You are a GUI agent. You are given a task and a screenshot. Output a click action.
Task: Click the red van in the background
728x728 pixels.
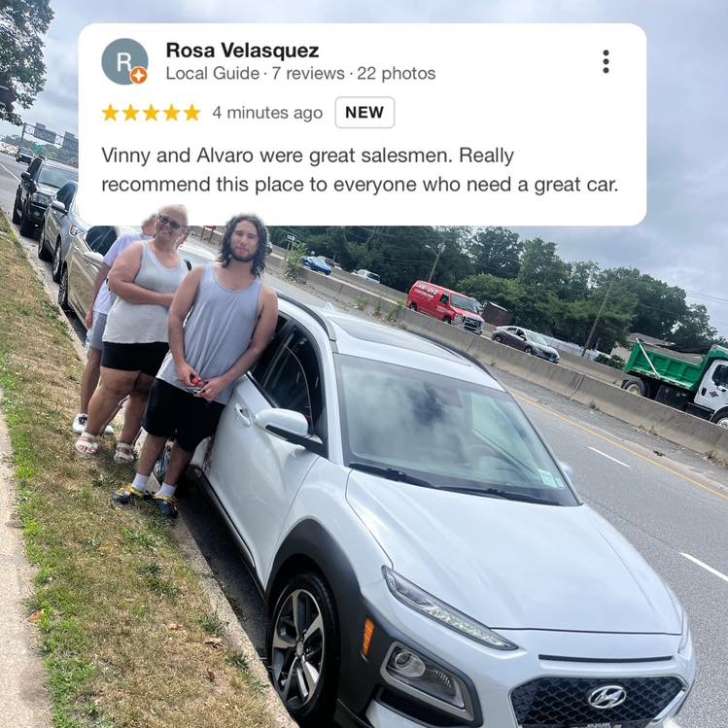[445, 306]
